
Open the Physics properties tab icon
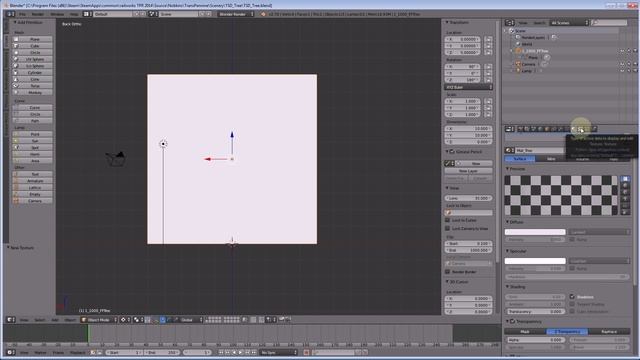point(594,129)
